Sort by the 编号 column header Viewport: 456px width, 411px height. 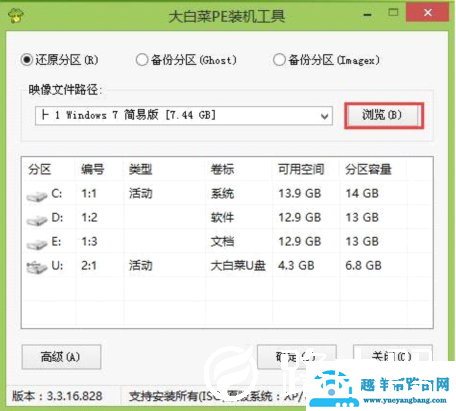point(93,169)
